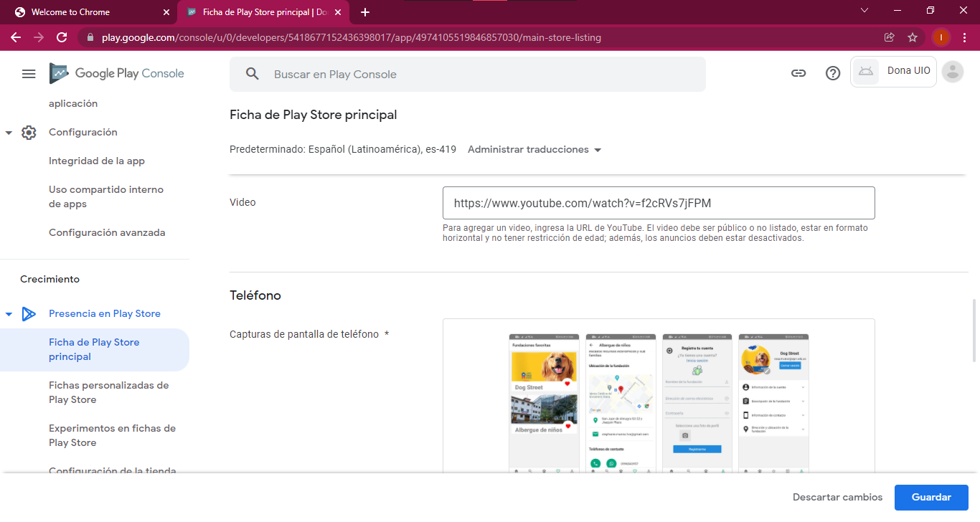The width and height of the screenshot is (980, 522).
Task: Click the profile avatar at top right
Action: tap(953, 72)
